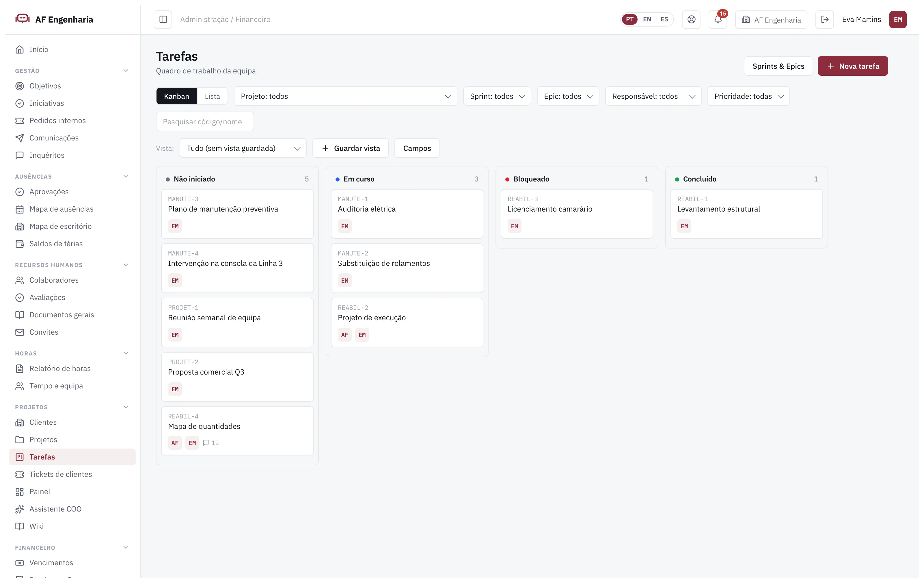Navigate to Tempo e equipa
924x578 pixels.
pos(72,386)
